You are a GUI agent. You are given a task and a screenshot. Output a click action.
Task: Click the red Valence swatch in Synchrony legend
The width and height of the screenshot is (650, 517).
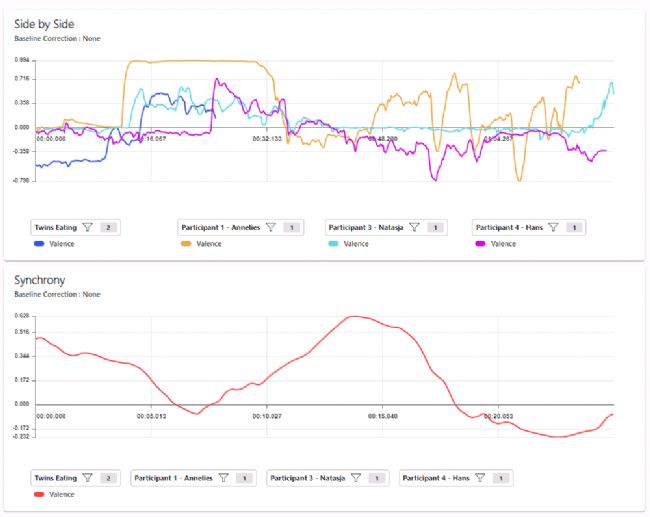click(40, 494)
